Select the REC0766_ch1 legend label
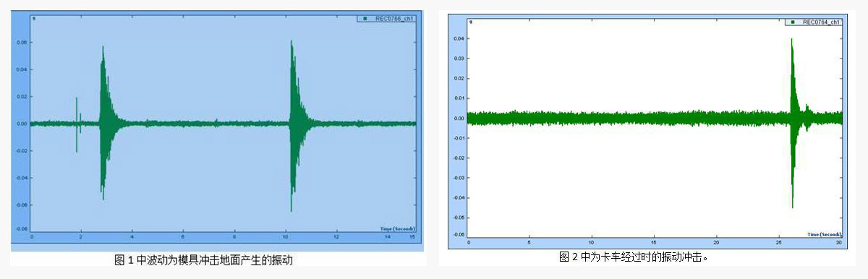Screen dimensions: 868x279 [x=394, y=19]
